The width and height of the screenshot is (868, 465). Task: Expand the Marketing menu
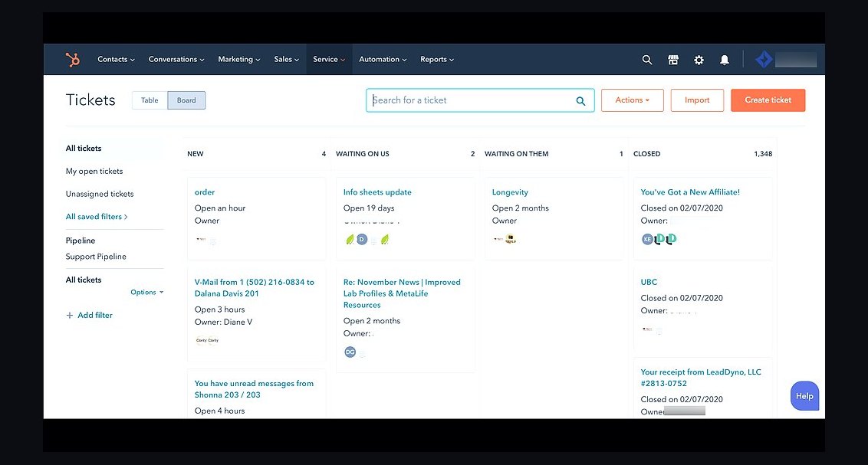[238, 59]
